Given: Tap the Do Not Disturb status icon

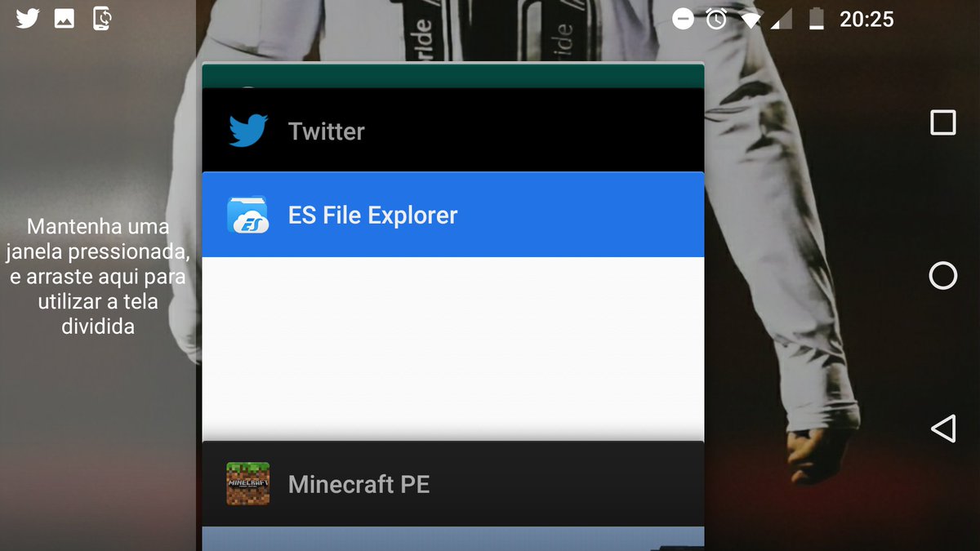Looking at the screenshot, I should pos(683,19).
